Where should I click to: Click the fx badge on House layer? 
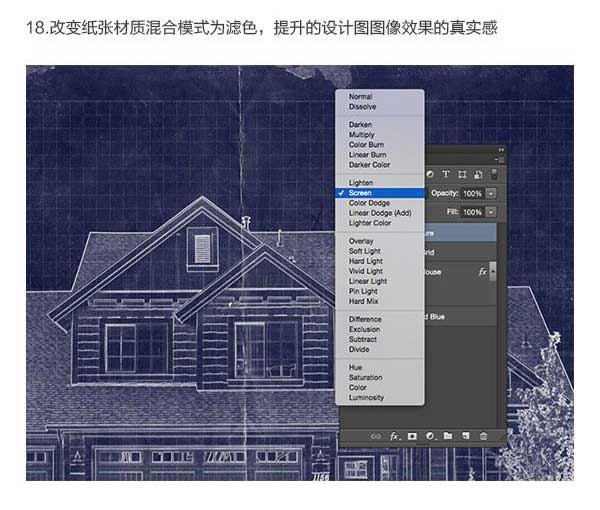click(x=483, y=272)
